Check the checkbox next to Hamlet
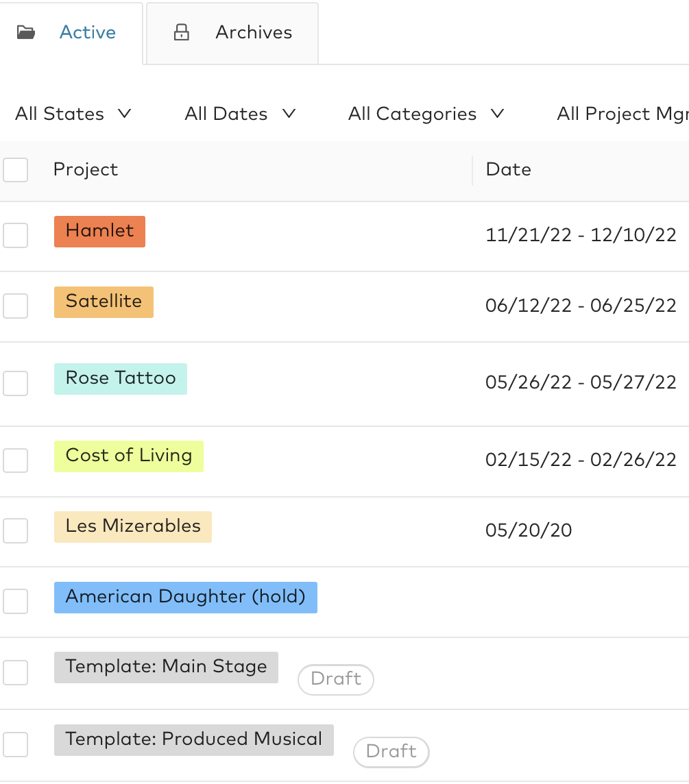This screenshot has width=689, height=784. 15,235
